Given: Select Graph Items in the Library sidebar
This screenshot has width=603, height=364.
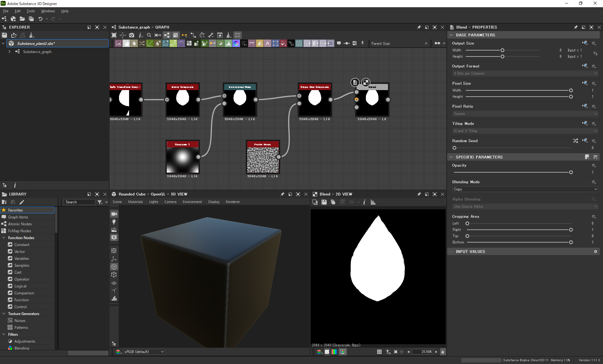Looking at the screenshot, I should 19,217.
